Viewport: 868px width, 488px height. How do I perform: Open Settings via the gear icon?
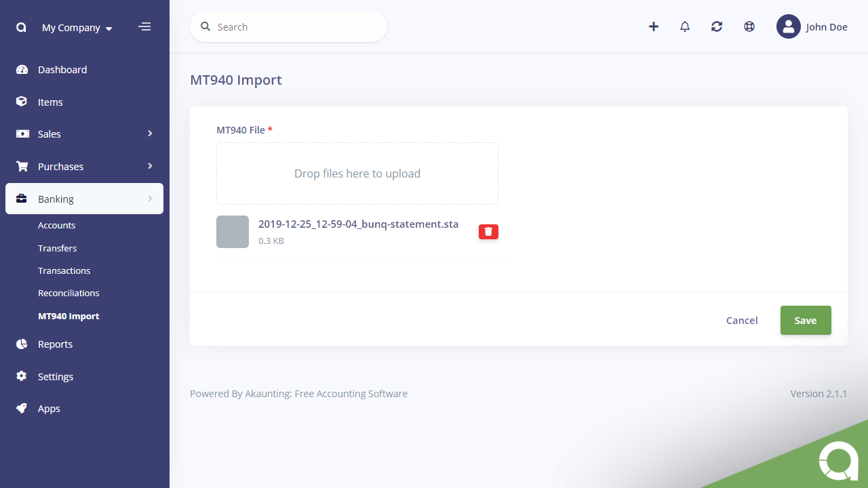click(21, 376)
